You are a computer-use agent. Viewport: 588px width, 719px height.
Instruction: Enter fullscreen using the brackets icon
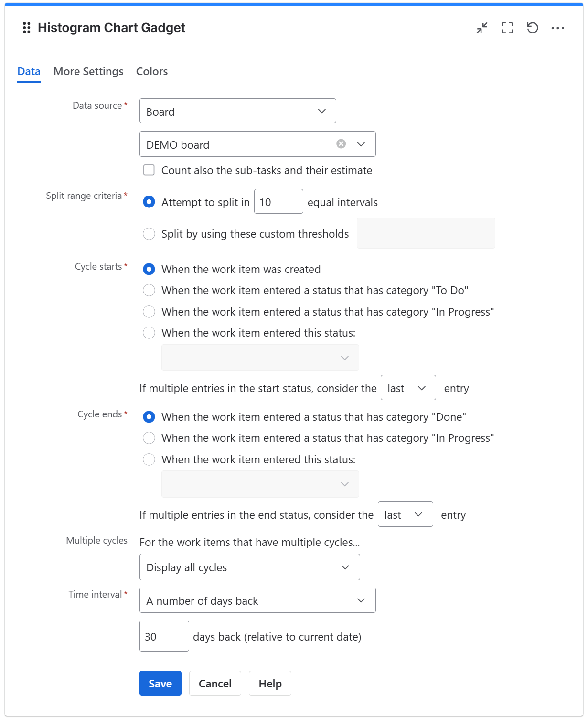(507, 28)
